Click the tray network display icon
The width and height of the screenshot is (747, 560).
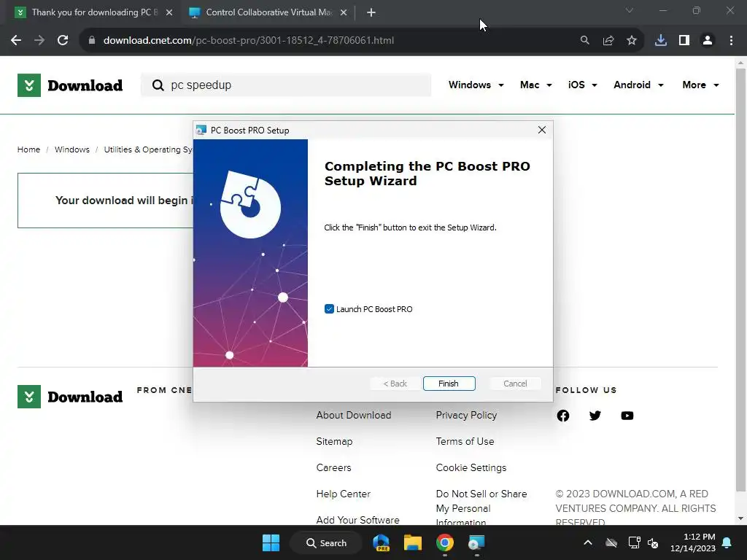(634, 542)
